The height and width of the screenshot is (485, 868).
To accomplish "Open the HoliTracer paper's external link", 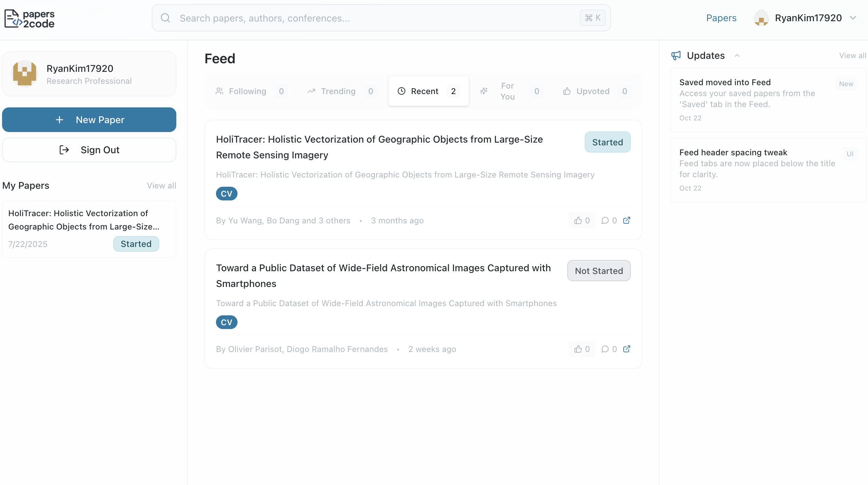I will [627, 220].
